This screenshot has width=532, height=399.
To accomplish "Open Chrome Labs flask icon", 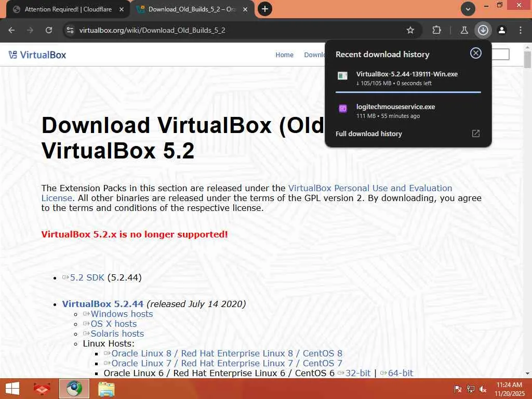I will click(x=464, y=30).
